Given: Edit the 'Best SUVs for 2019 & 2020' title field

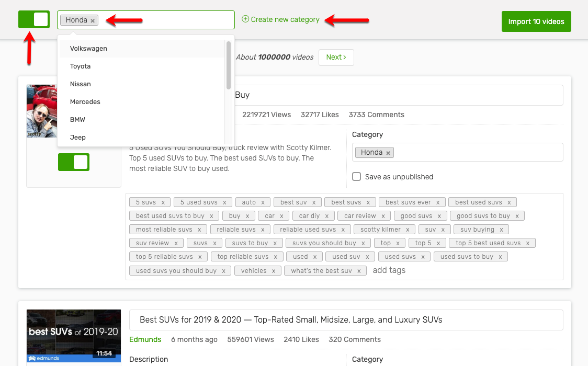Looking at the screenshot, I should 346,320.
